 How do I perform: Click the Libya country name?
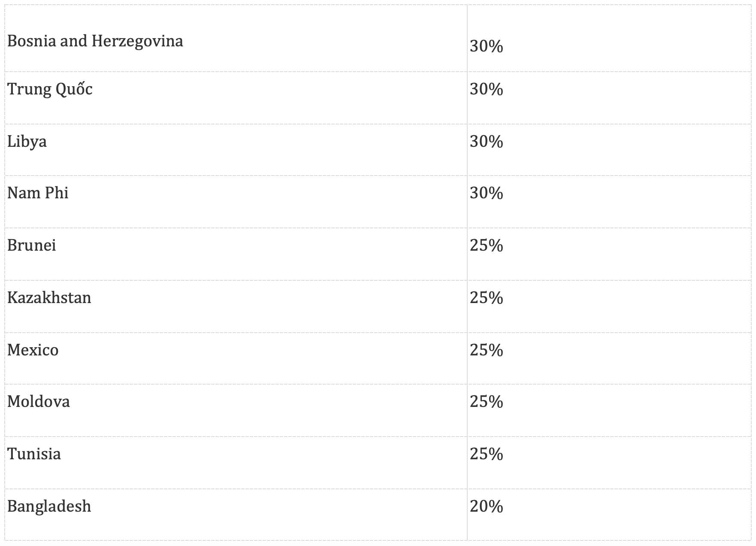27,142
